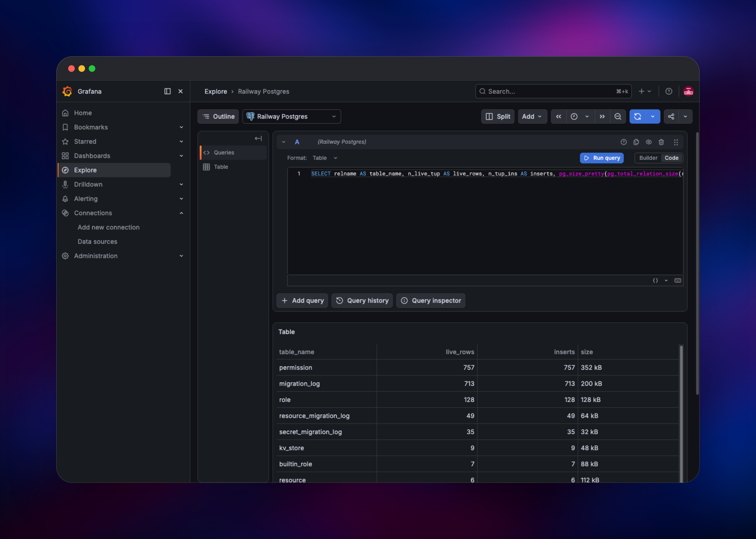Collapse the Connections chevron
The image size is (756, 539).
coord(181,213)
